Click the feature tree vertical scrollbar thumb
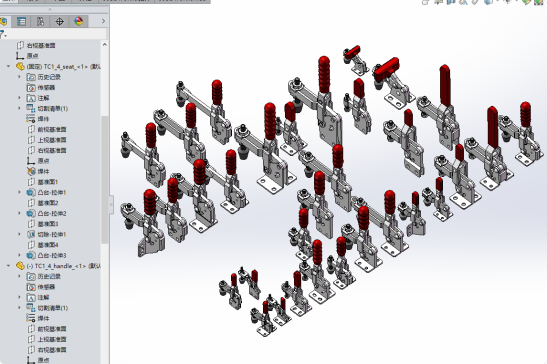 point(105,180)
